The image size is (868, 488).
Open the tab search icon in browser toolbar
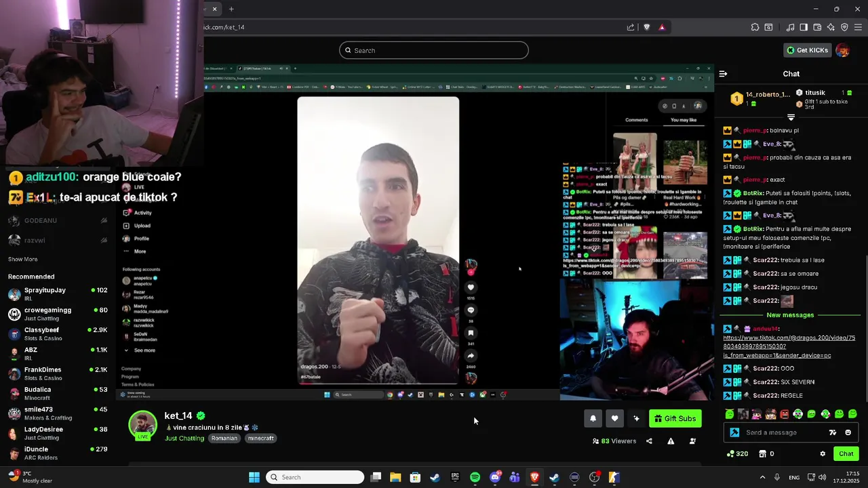tap(768, 27)
